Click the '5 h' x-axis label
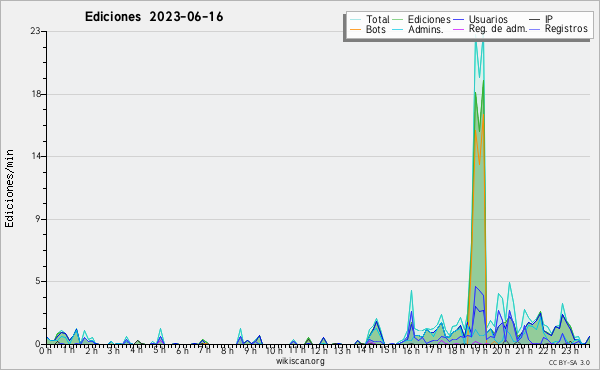Viewport: 600px width, 370px height. [159, 350]
